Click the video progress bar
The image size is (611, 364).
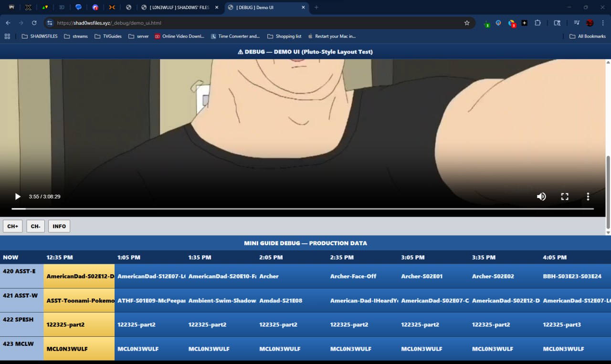tap(303, 209)
